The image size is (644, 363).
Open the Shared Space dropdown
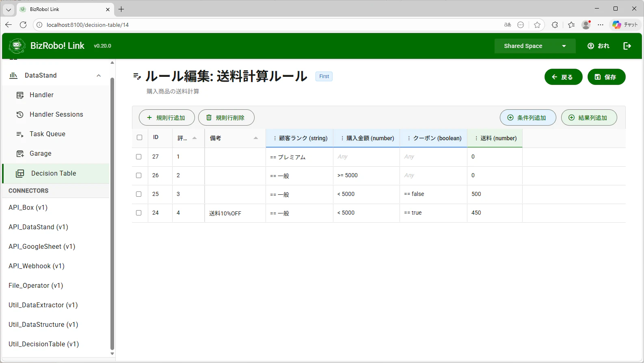[535, 46]
